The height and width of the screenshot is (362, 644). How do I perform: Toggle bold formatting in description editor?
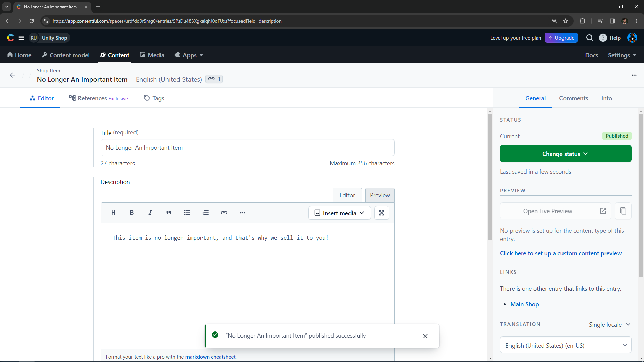pos(132,213)
